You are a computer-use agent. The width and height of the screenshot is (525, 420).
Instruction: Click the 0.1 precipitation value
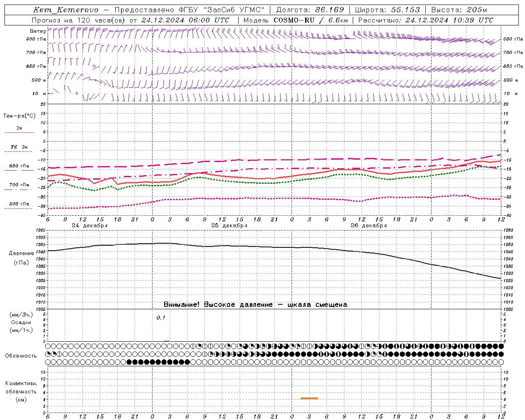(160, 317)
